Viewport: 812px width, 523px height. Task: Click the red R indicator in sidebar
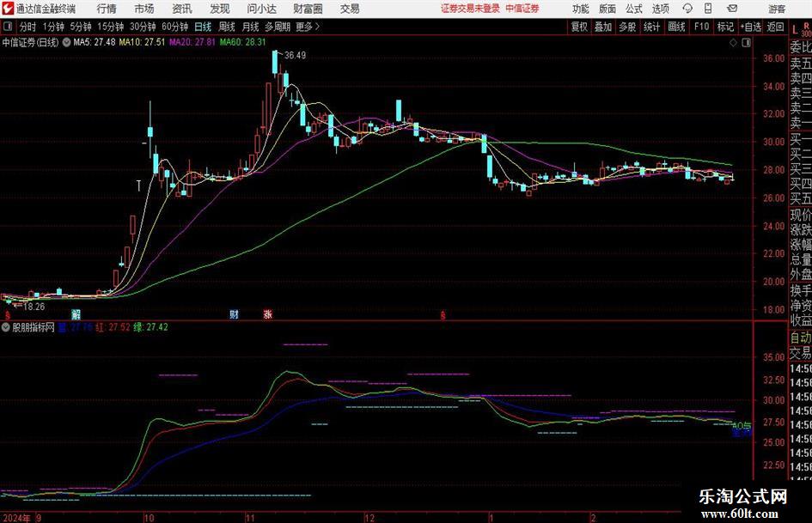806,25
